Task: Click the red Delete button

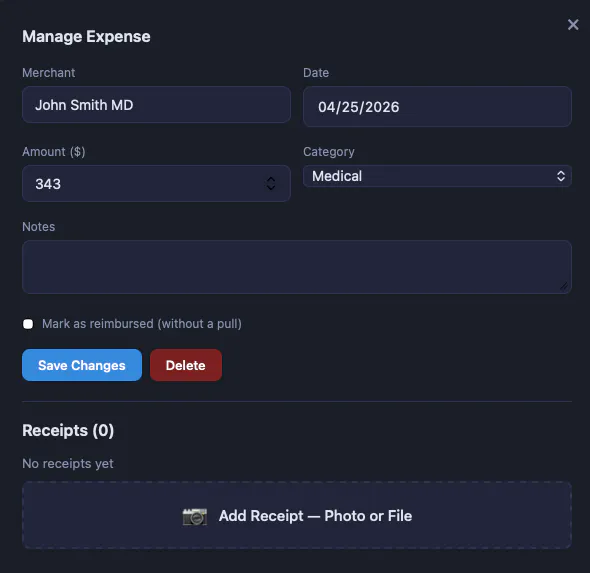Action: 186,365
